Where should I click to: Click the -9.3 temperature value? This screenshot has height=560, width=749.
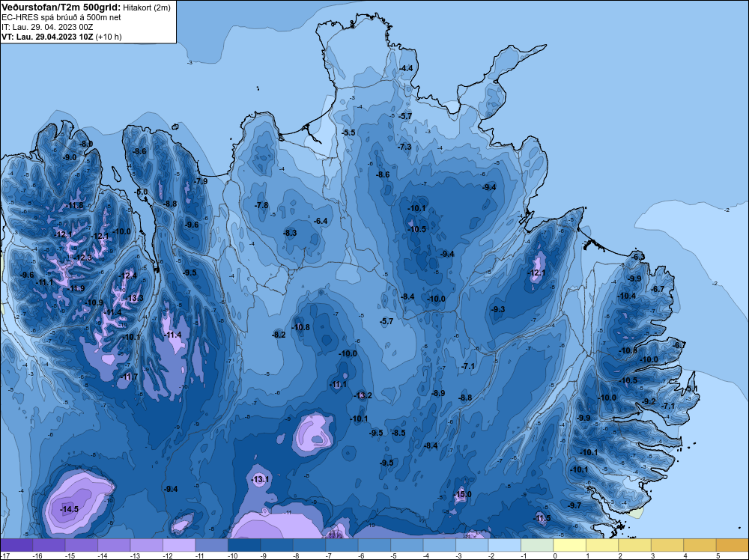[x=498, y=309]
